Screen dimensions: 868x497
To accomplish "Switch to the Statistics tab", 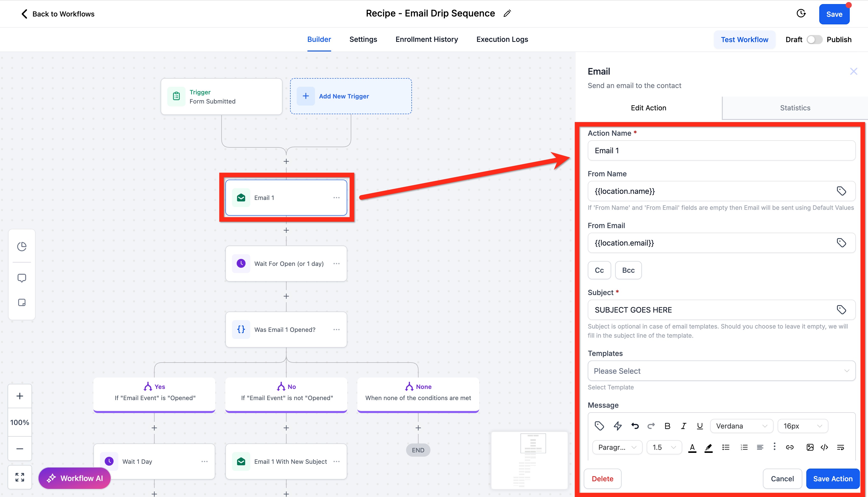I will 795,108.
